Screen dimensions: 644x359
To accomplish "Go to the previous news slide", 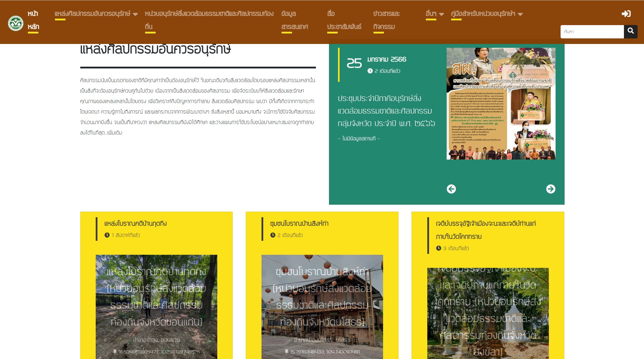I will (x=451, y=189).
